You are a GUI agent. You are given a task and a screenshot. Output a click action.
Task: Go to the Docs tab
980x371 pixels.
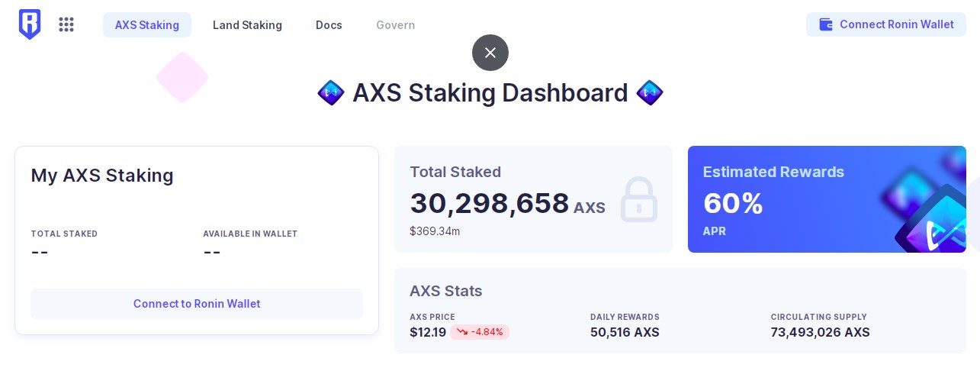[329, 24]
